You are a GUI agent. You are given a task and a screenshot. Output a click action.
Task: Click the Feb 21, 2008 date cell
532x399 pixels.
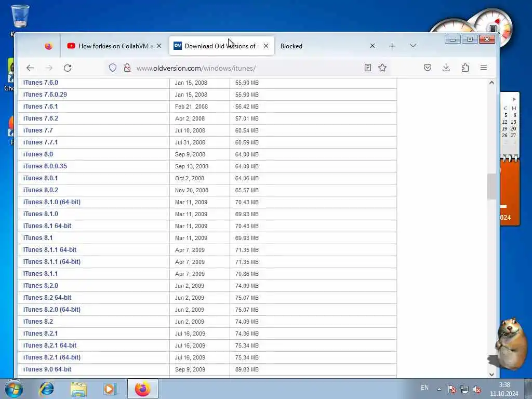point(199,107)
